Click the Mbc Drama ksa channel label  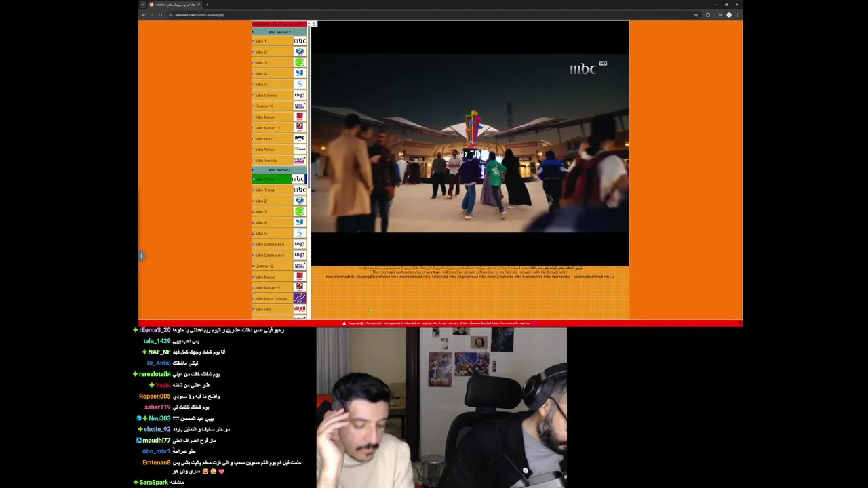click(269, 245)
